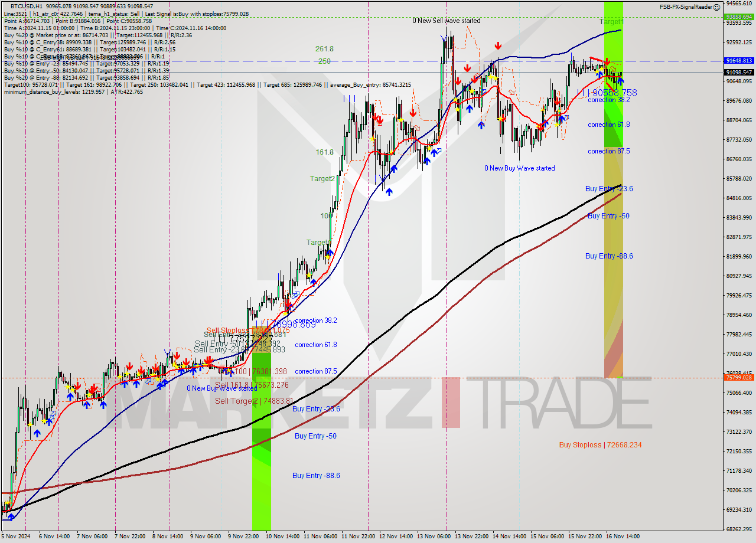This screenshot has width=756, height=543.
Task: Select the 84816.255 price scale value
Action: point(739,198)
